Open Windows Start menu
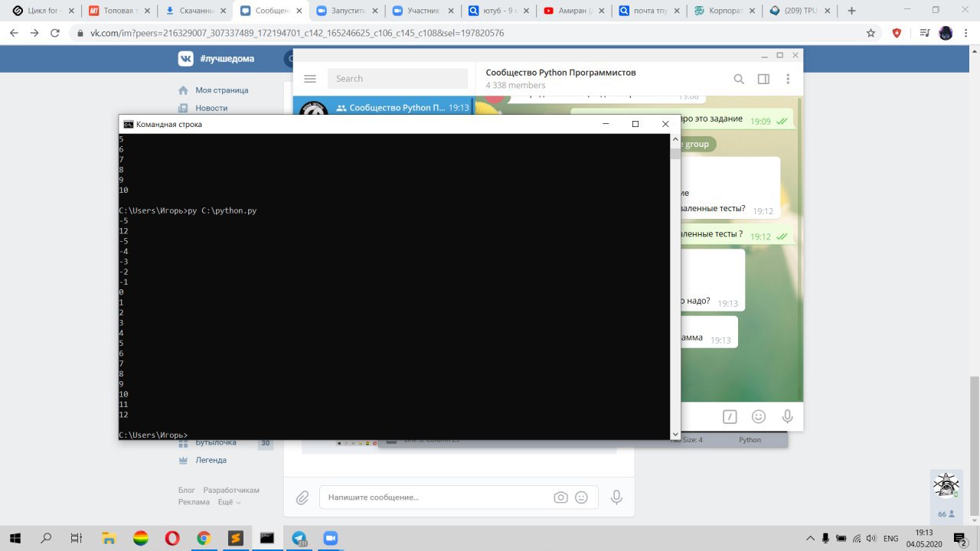The image size is (980, 551). click(15, 538)
